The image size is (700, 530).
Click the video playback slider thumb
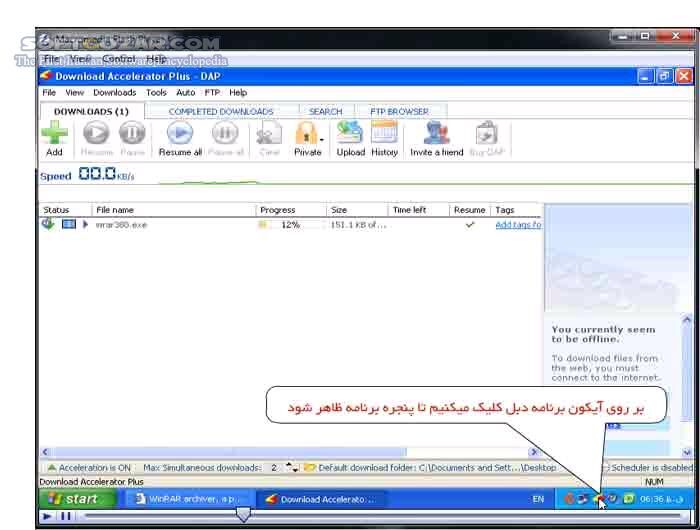point(243,514)
